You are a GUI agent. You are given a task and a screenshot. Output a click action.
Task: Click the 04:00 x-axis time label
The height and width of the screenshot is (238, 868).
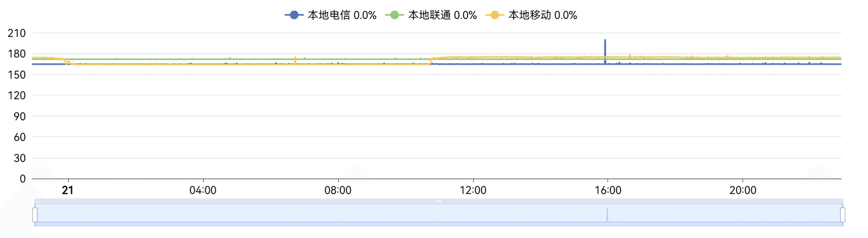(x=203, y=190)
